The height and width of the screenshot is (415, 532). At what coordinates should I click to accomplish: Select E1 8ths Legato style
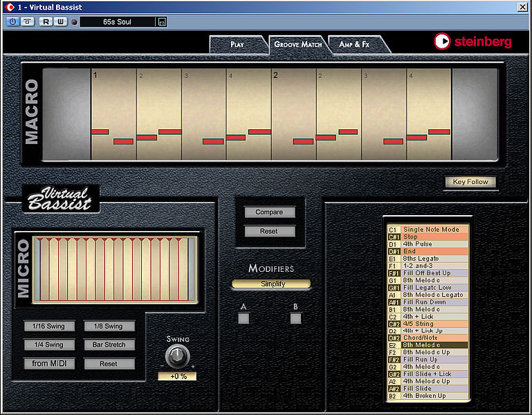[x=428, y=259]
